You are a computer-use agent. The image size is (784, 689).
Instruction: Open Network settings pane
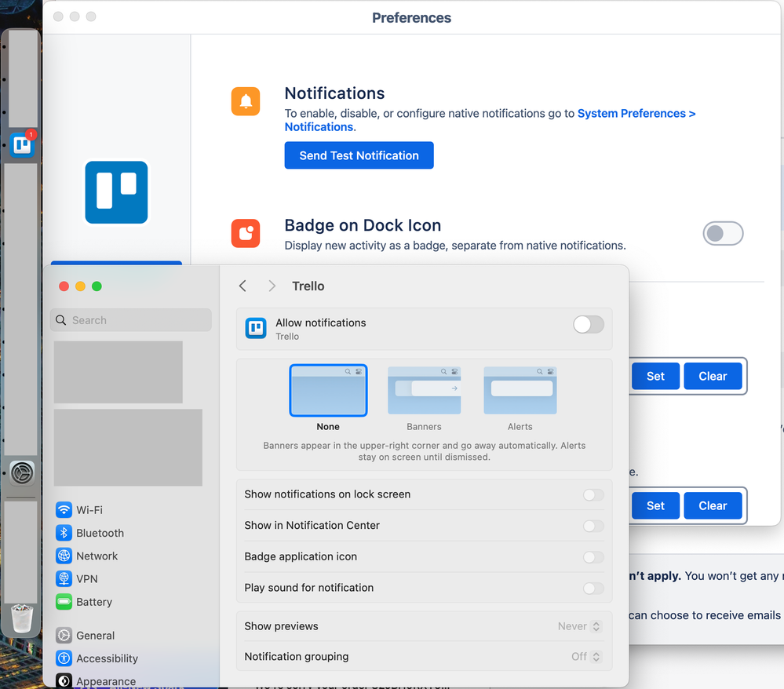[x=97, y=556]
